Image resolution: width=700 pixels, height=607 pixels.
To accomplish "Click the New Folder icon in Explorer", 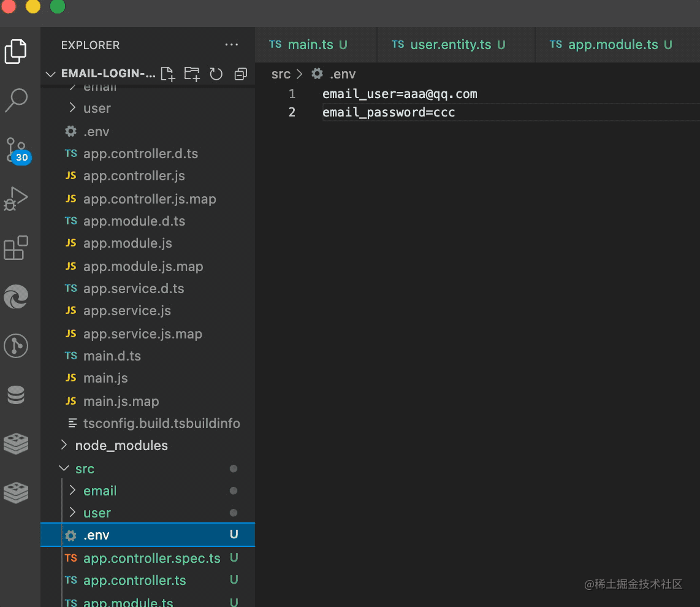I will click(x=192, y=74).
